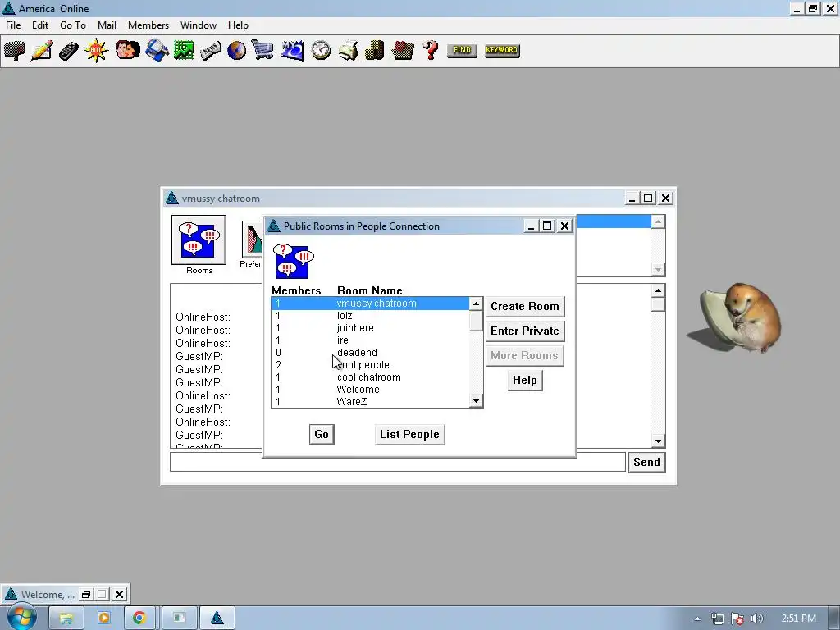Open the stocks chart icon
840x630 pixels.
184,50
